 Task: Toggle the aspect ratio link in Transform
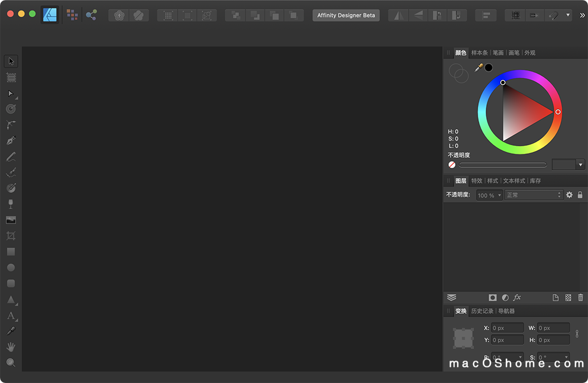tap(577, 334)
